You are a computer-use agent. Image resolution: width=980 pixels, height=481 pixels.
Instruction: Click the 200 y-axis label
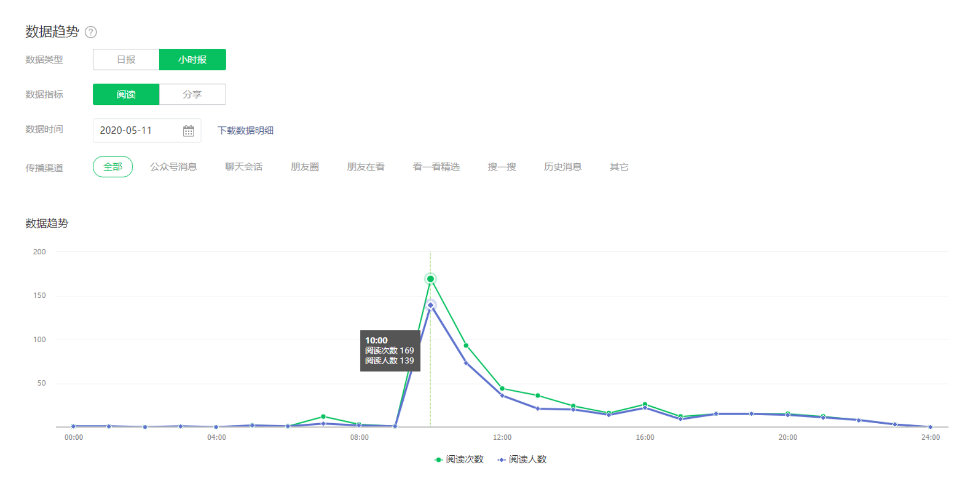40,252
